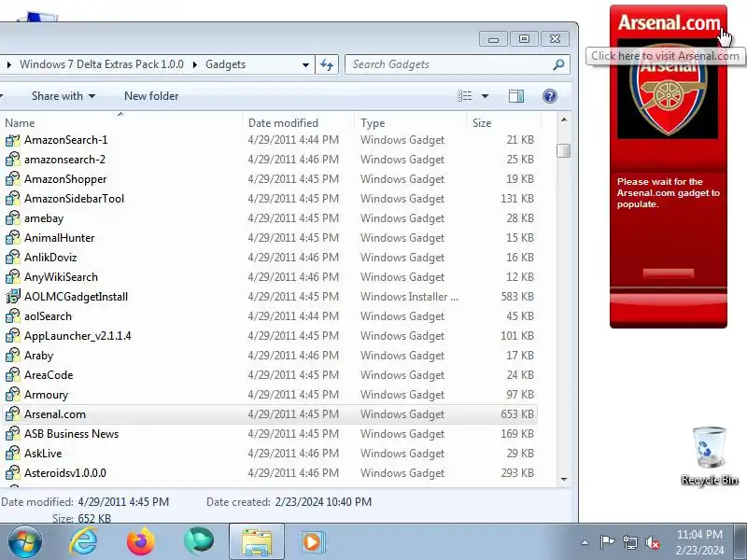Click the taskbar clock showing 11:04 PM
The height and width of the screenshot is (560, 747).
click(x=699, y=542)
